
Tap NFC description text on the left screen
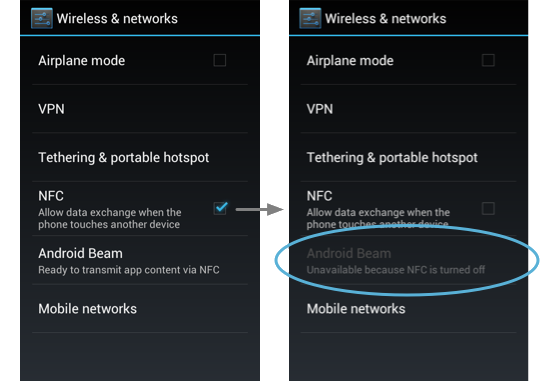(x=110, y=218)
